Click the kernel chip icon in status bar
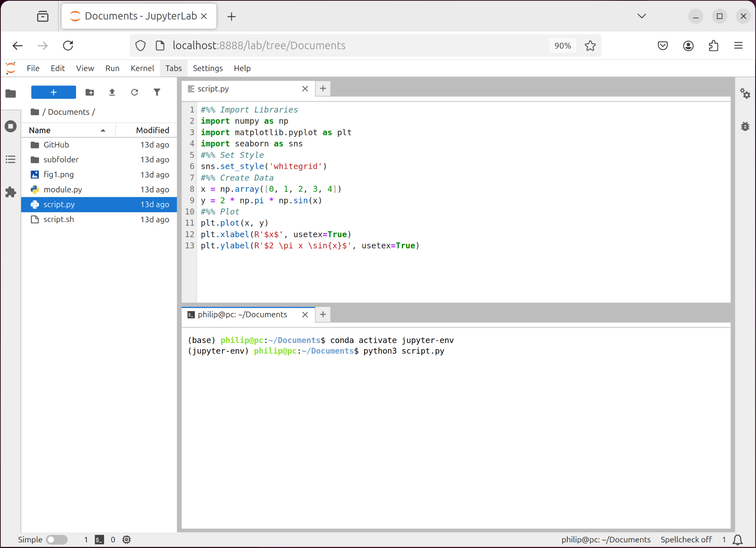This screenshot has height=548, width=756. [127, 540]
